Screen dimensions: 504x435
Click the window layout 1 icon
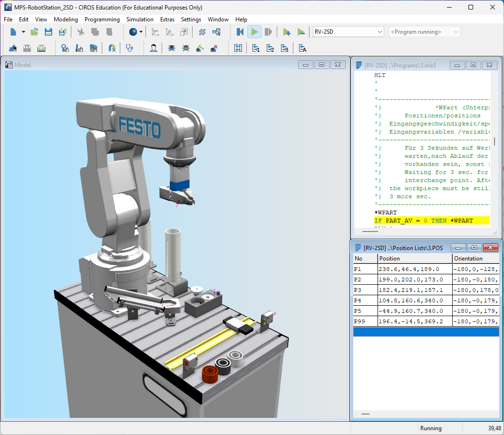[x=256, y=48]
